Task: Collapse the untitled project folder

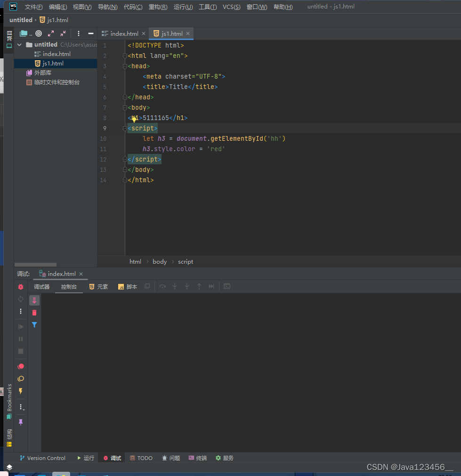Action: [x=19, y=45]
